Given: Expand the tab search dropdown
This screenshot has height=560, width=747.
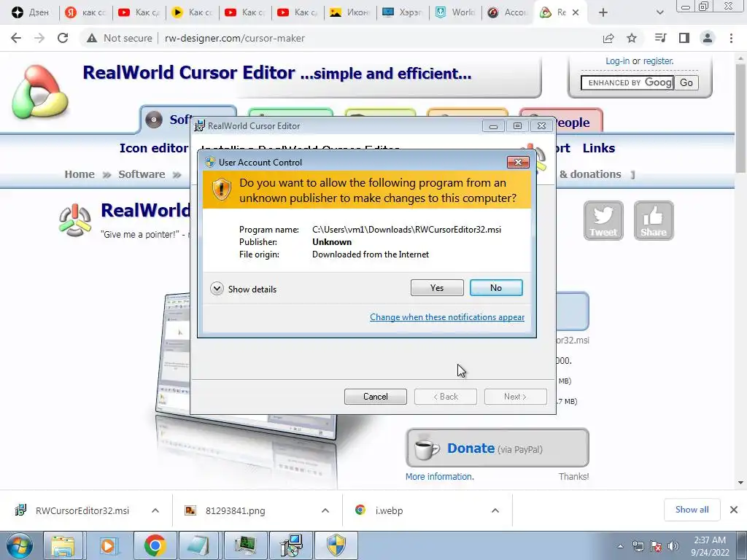Looking at the screenshot, I should click(x=659, y=12).
